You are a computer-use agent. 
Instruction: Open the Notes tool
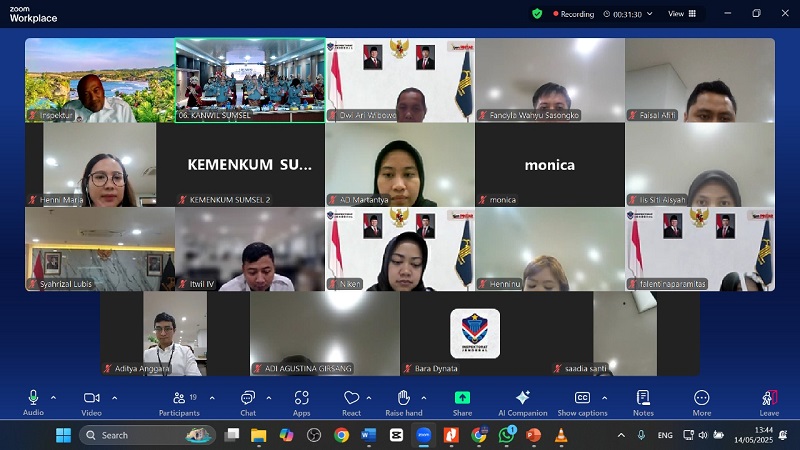(x=643, y=403)
